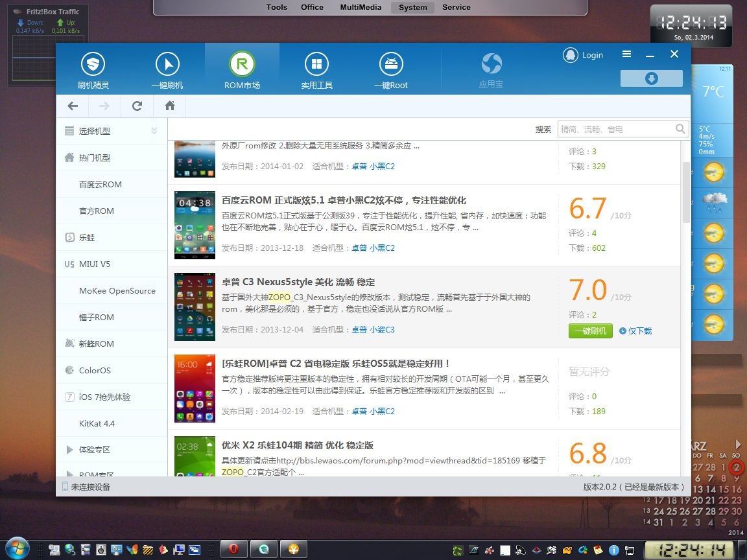Switch to the 一键刷机 tab
747x560 pixels.
(x=167, y=69)
